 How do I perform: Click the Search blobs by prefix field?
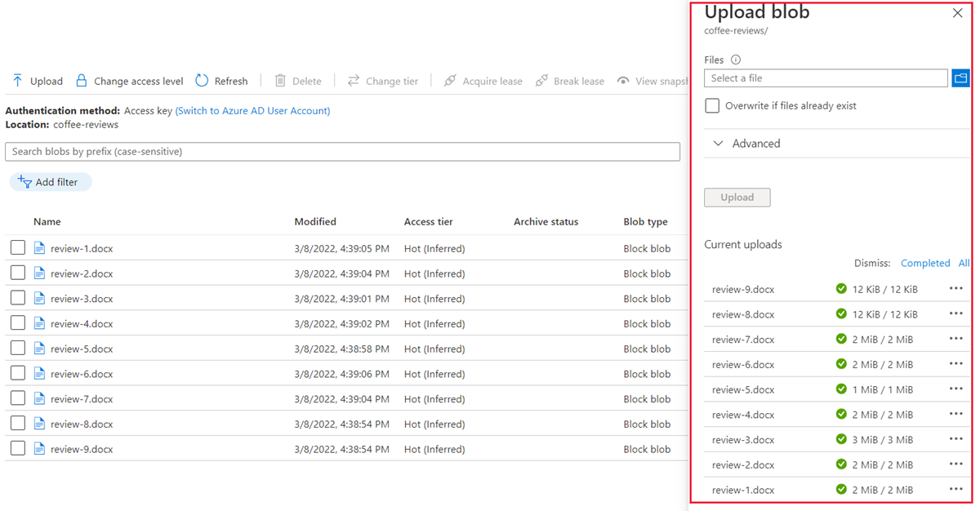(342, 152)
